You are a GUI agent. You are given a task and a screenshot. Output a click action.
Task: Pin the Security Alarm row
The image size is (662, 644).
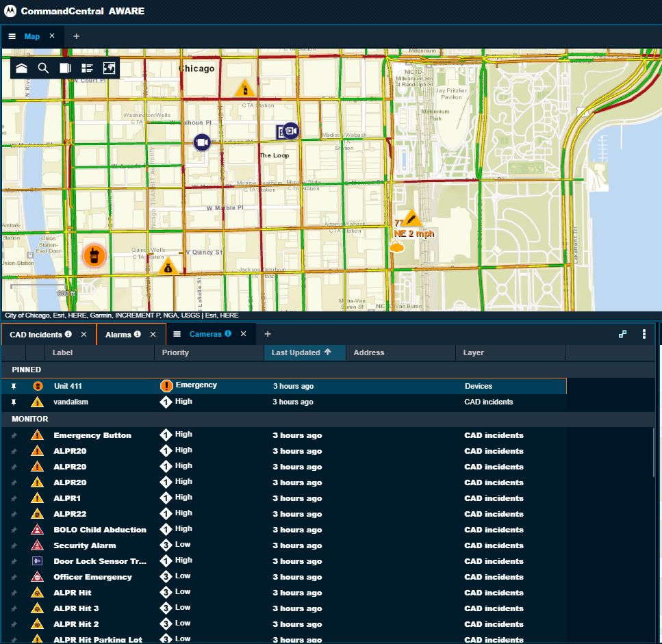(14, 545)
